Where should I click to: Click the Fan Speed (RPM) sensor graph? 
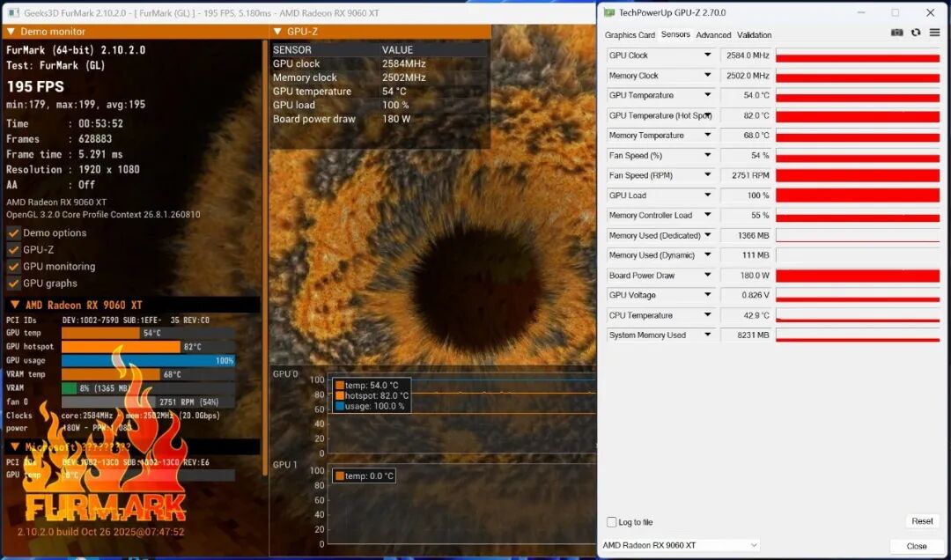(x=858, y=175)
